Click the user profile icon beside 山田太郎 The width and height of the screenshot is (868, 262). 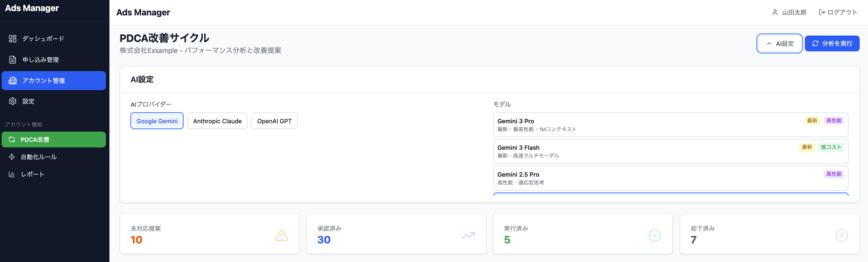pos(775,12)
